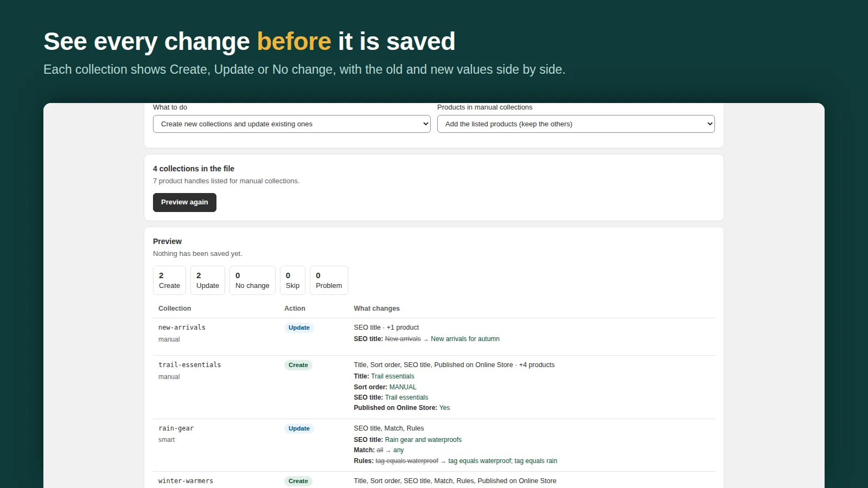Click 'manual' type under new-arrivals
The image size is (868, 488).
point(169,339)
